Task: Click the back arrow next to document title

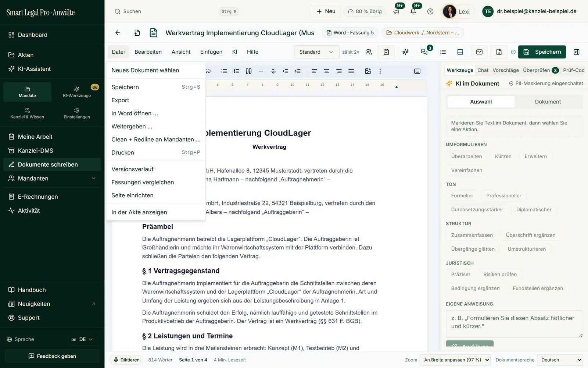Action: [x=118, y=33]
